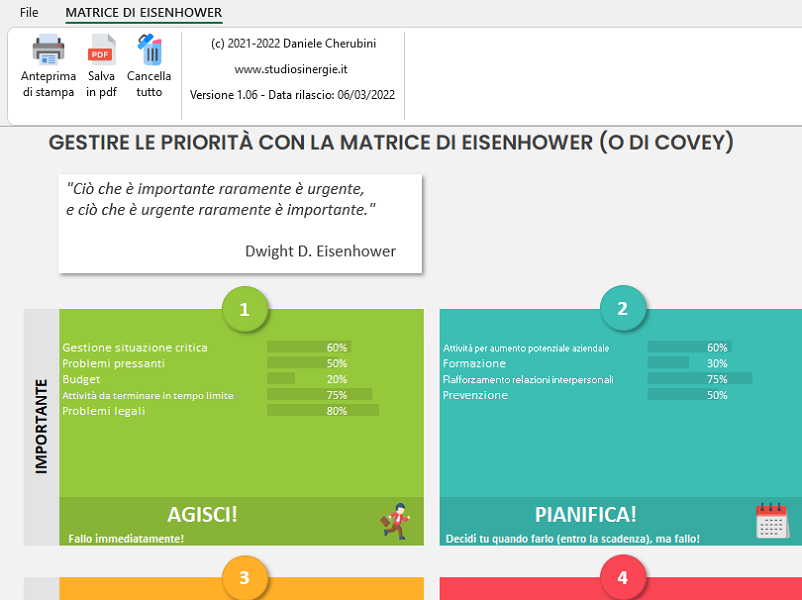Click the IMPORTANTE vertical label

click(x=41, y=427)
